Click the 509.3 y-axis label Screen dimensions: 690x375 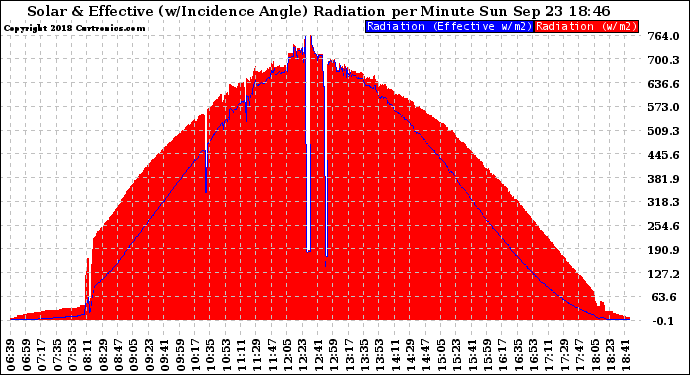(663, 131)
